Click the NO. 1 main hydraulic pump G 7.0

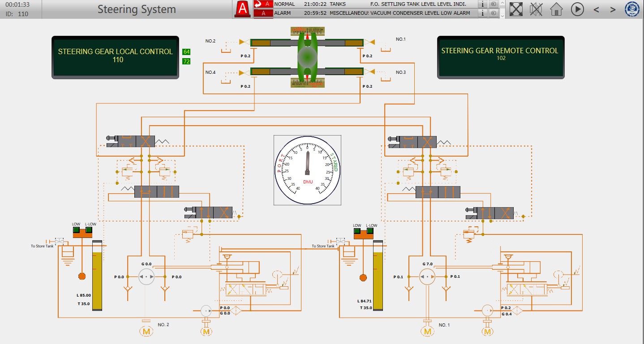(427, 277)
